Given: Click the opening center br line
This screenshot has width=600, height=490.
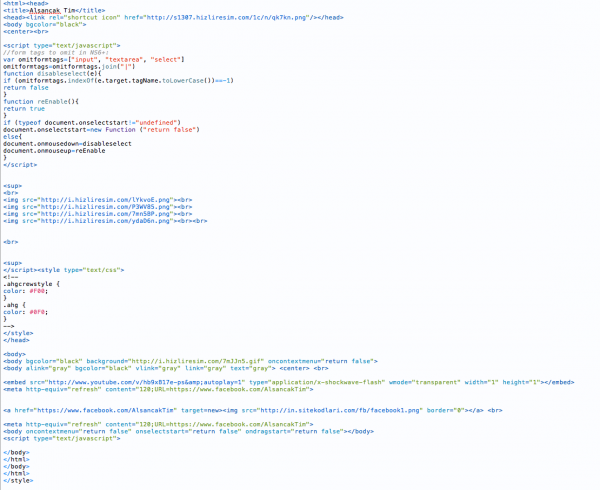Looking at the screenshot, I should pos(26,31).
